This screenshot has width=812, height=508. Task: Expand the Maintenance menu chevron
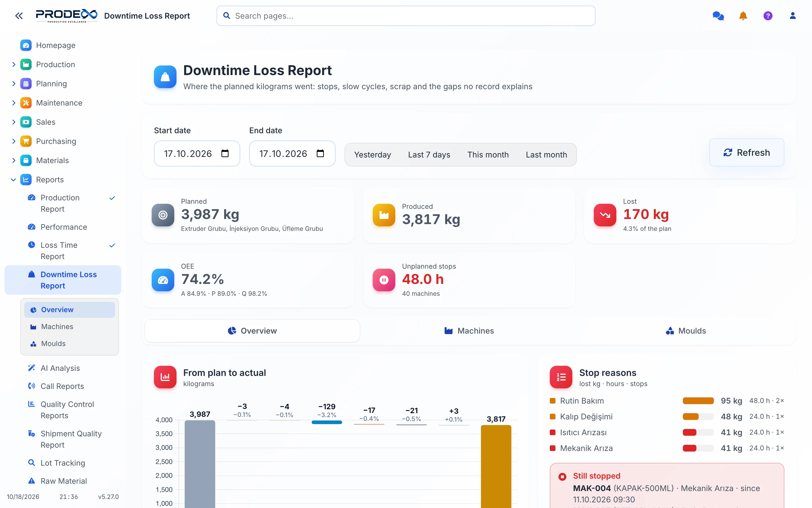[14, 103]
